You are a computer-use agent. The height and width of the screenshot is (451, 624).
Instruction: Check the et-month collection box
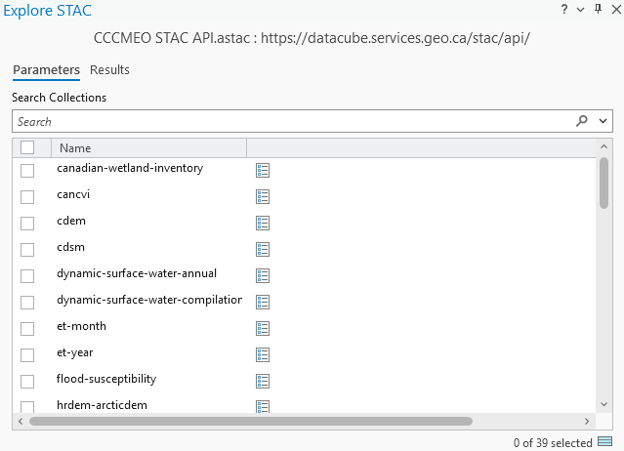click(x=27, y=328)
